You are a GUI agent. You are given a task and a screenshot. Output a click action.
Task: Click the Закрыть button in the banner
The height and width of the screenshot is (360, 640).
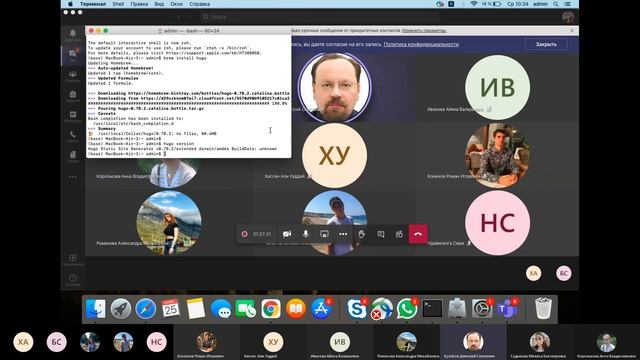coord(546,44)
